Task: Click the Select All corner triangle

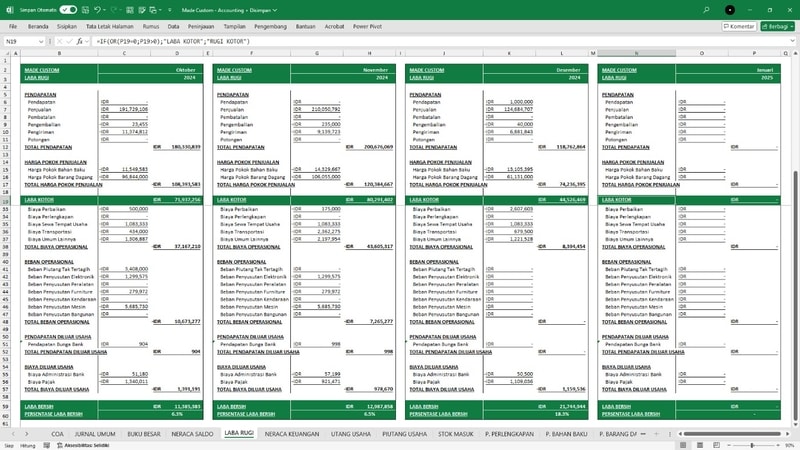Action: (x=6, y=53)
